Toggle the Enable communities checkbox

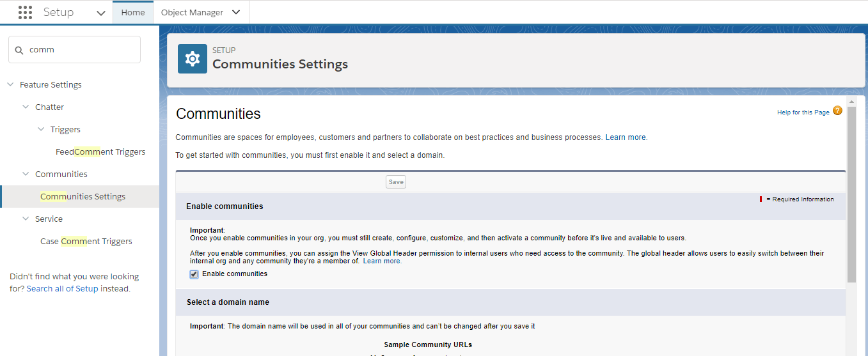[x=194, y=274]
